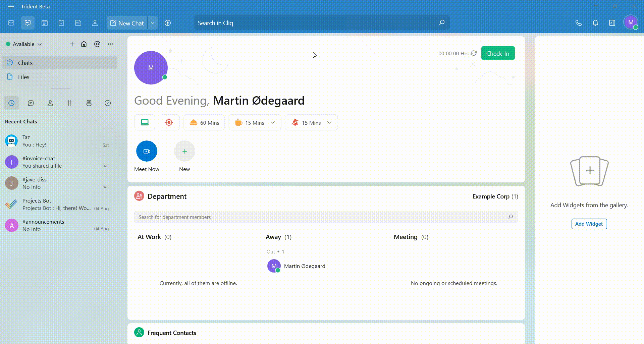Enable the 60 Mins lunch break
The image size is (644, 344).
[x=204, y=122]
